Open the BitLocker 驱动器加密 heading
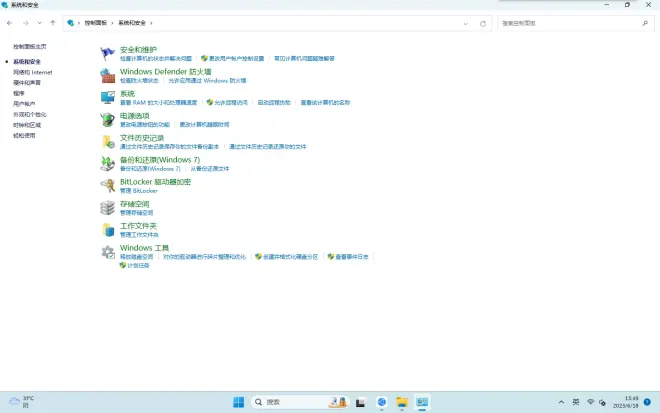Screen dimensions: 660x413 tap(155, 181)
